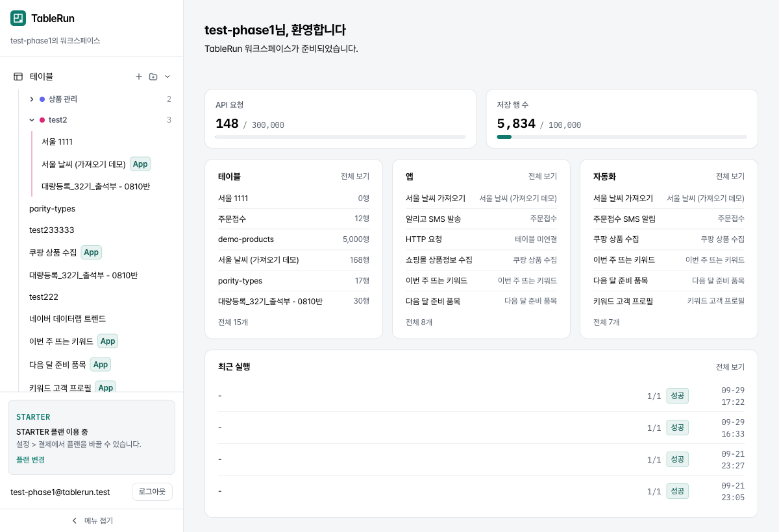Open 키워드 고객 프로필 automation row

669,301
